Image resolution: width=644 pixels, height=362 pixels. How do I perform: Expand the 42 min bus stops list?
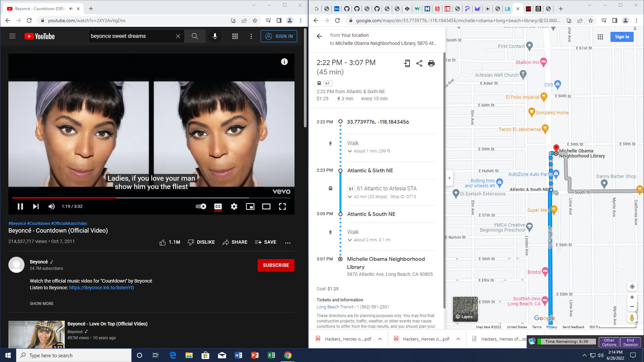pyautogui.click(x=350, y=197)
